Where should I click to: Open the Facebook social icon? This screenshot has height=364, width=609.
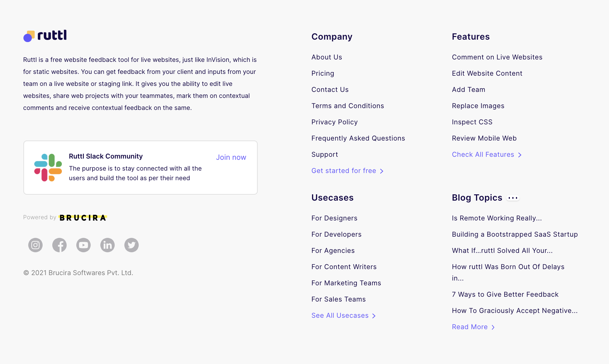point(59,245)
